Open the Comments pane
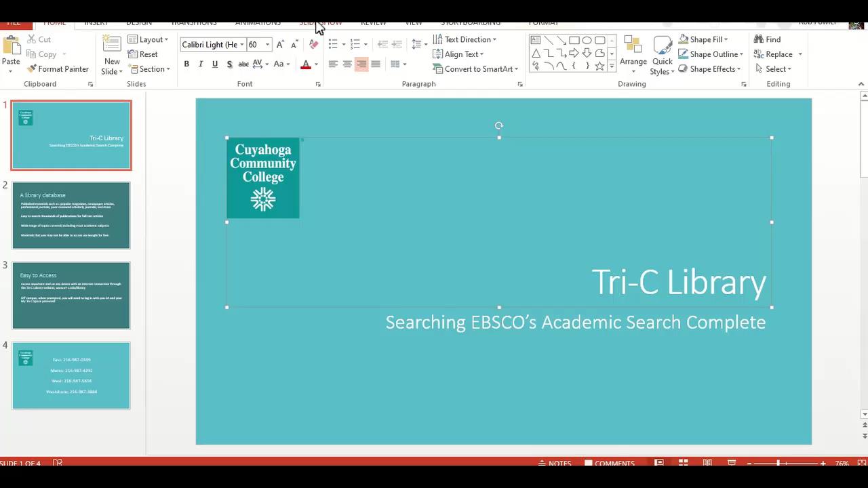 pos(610,463)
